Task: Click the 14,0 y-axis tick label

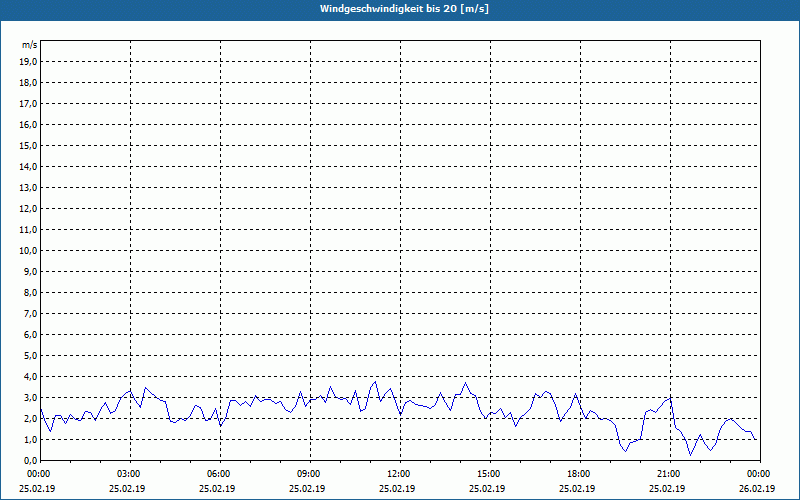Action: (x=28, y=166)
